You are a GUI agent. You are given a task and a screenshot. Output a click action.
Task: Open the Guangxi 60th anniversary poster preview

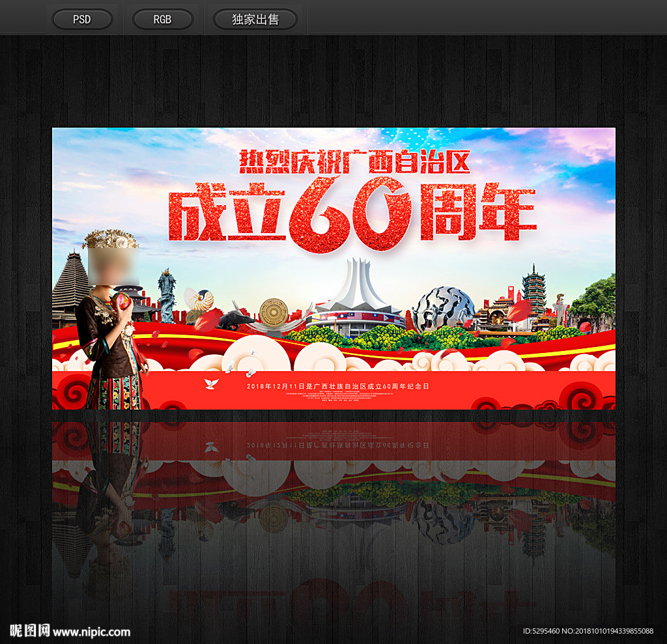tap(333, 268)
